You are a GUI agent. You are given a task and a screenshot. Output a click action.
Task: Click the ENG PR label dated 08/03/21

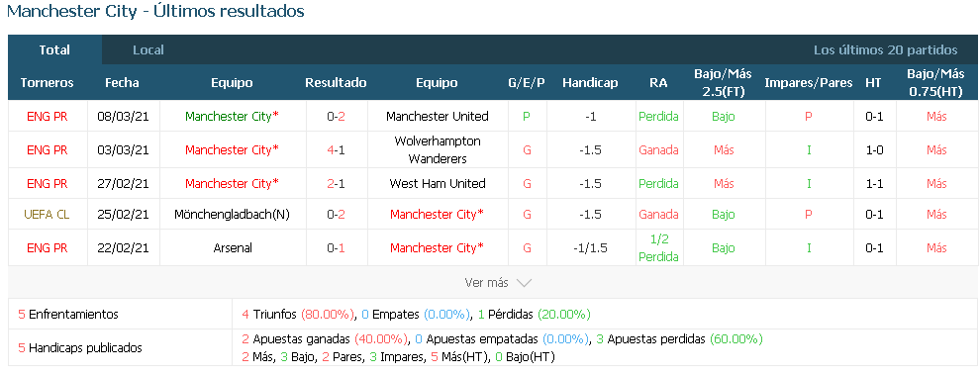(x=47, y=116)
